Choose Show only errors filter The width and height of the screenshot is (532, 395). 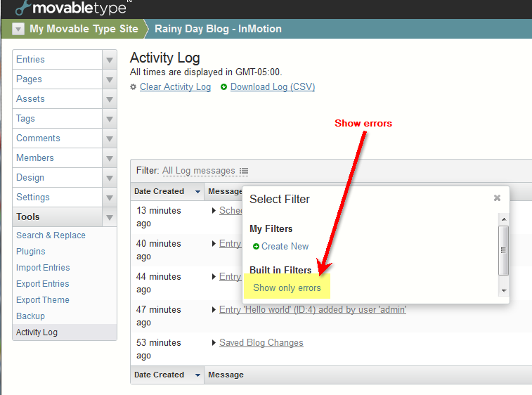pyautogui.click(x=287, y=287)
